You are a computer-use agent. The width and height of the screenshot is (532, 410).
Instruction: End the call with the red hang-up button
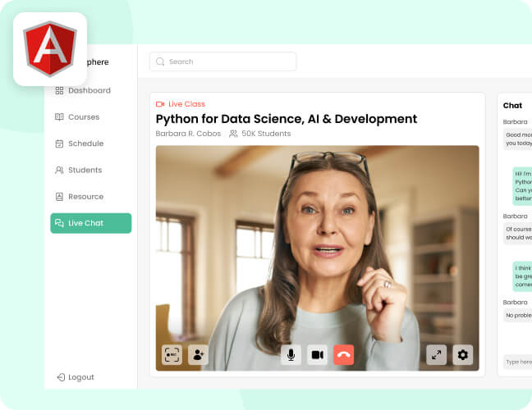click(344, 355)
